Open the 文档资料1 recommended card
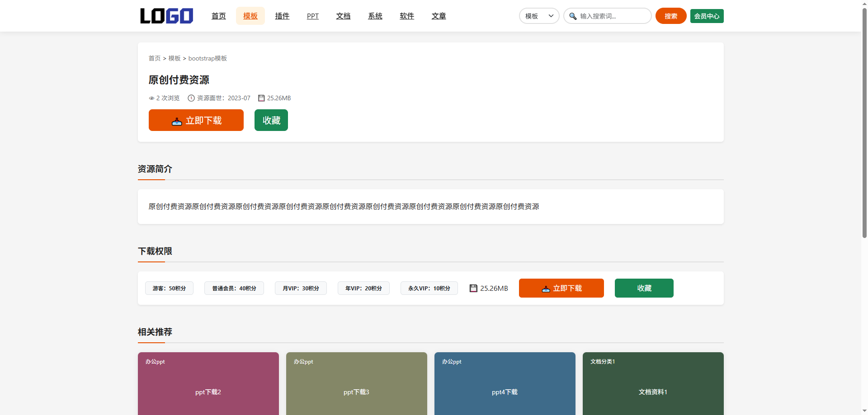Viewport: 868px width, 415px height. 653,384
